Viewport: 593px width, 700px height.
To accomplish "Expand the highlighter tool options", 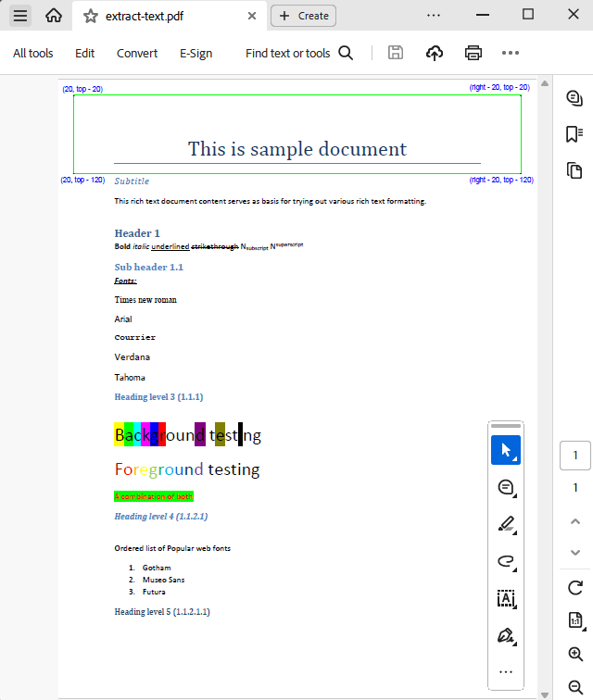I will point(506,524).
